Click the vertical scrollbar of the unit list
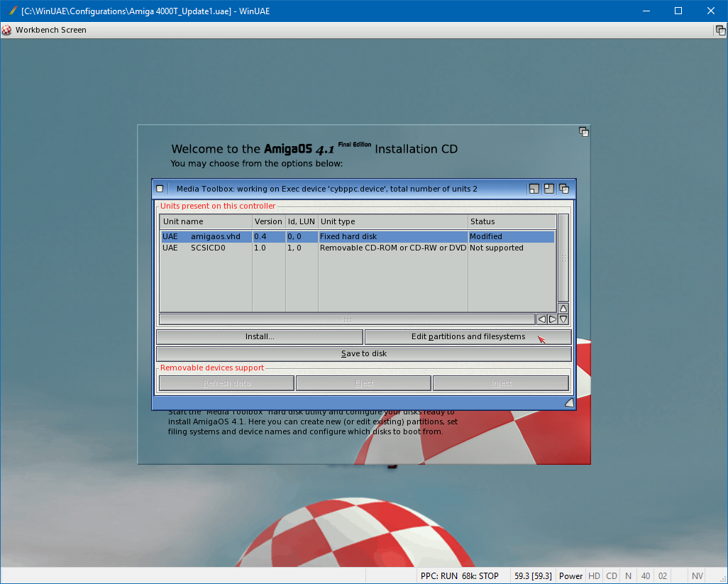728x584 pixels. tap(563, 258)
